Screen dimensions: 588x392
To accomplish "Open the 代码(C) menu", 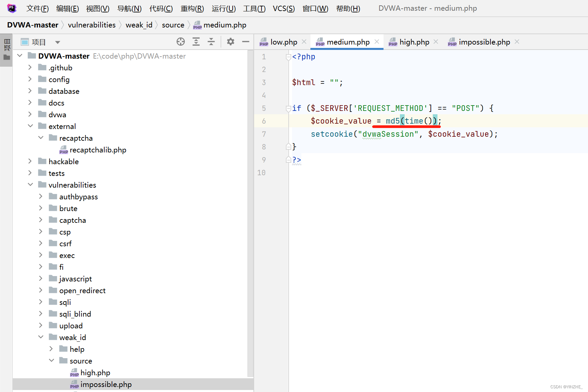I will tap(161, 8).
